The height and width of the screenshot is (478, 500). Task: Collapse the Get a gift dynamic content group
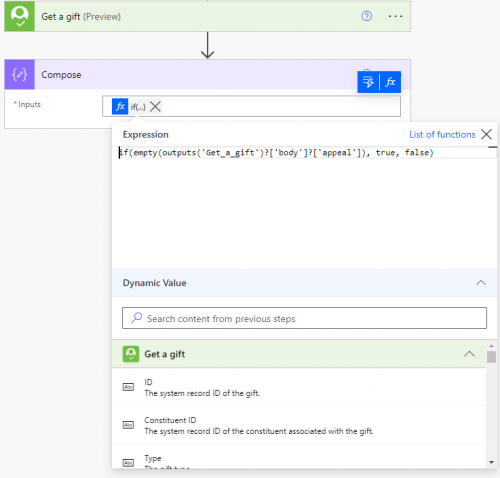tap(469, 354)
